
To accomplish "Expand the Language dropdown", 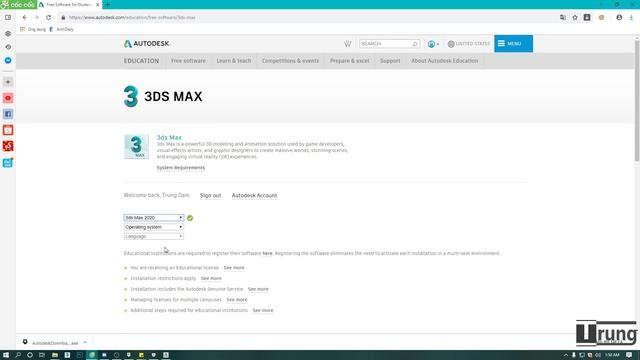I will pyautogui.click(x=154, y=236).
